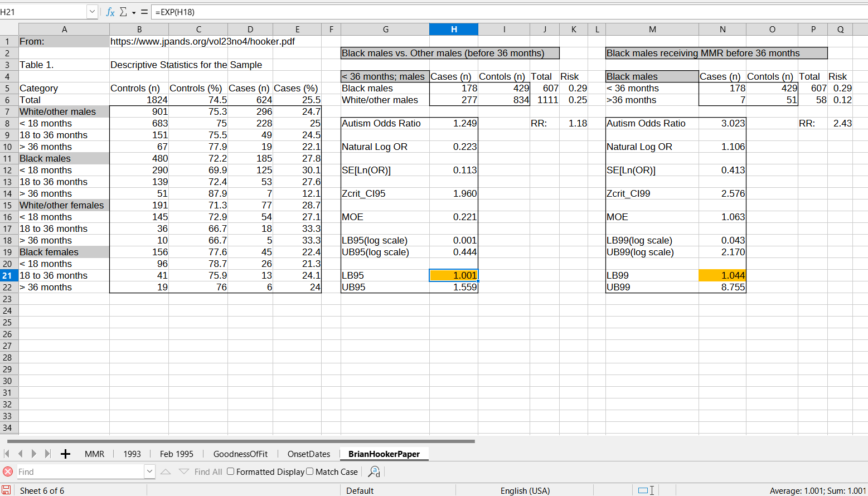
Task: Click 'Sheet 6 of 6' in status bar
Action: click(x=42, y=490)
